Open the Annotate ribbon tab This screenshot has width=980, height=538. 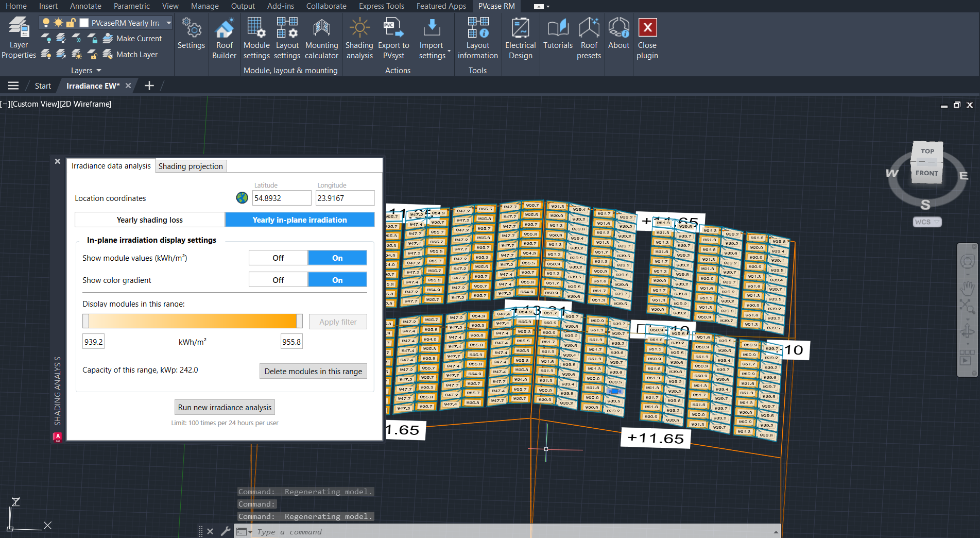click(85, 6)
